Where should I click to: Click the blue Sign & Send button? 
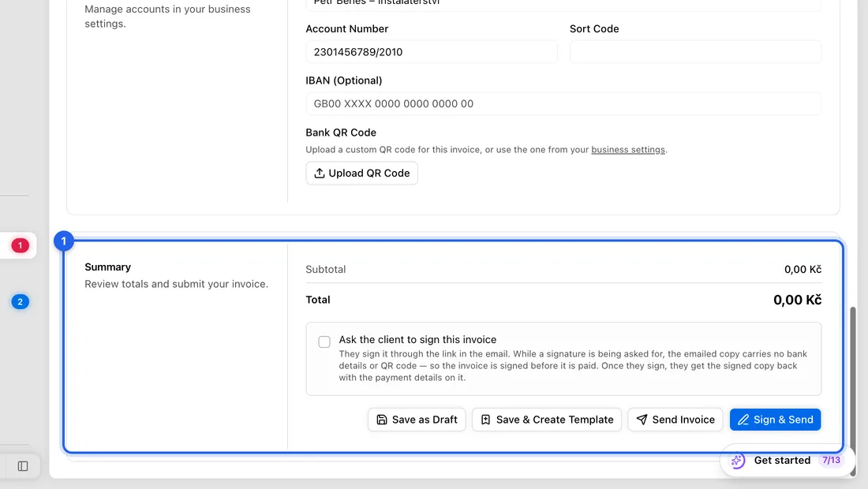pyautogui.click(x=775, y=420)
